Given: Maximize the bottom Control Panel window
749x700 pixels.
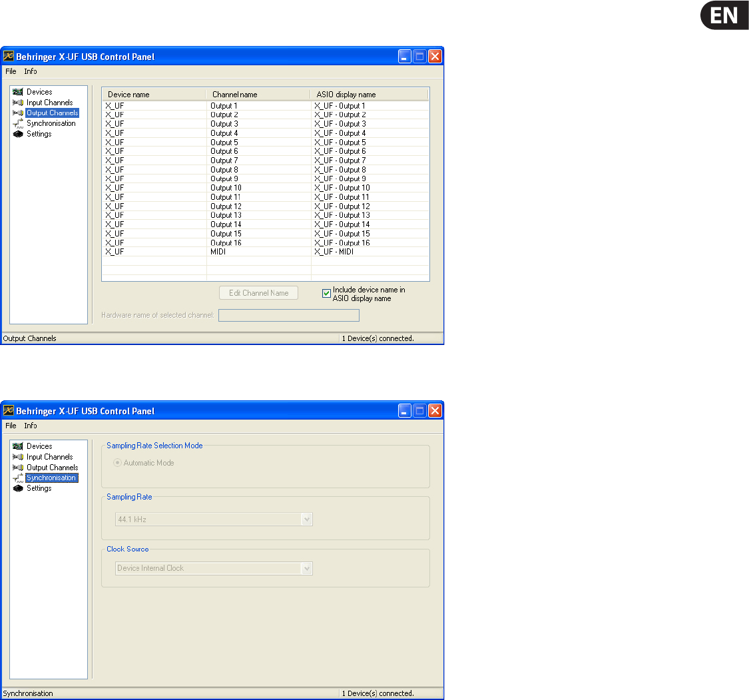Looking at the screenshot, I should point(419,410).
